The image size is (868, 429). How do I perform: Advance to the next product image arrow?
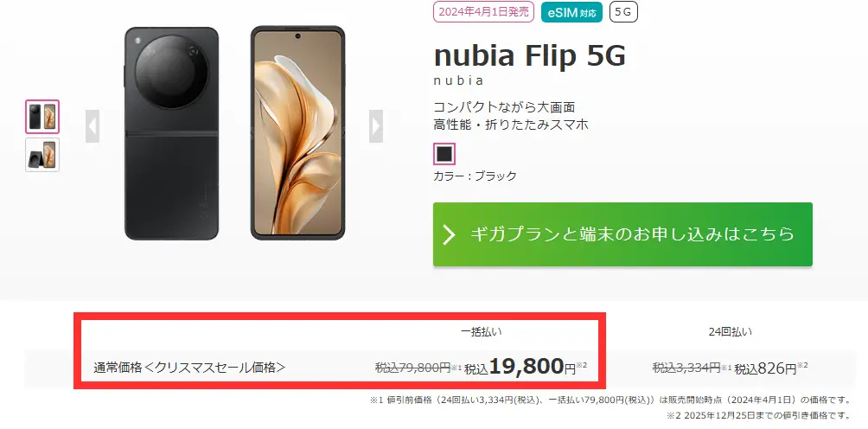pyautogui.click(x=376, y=126)
